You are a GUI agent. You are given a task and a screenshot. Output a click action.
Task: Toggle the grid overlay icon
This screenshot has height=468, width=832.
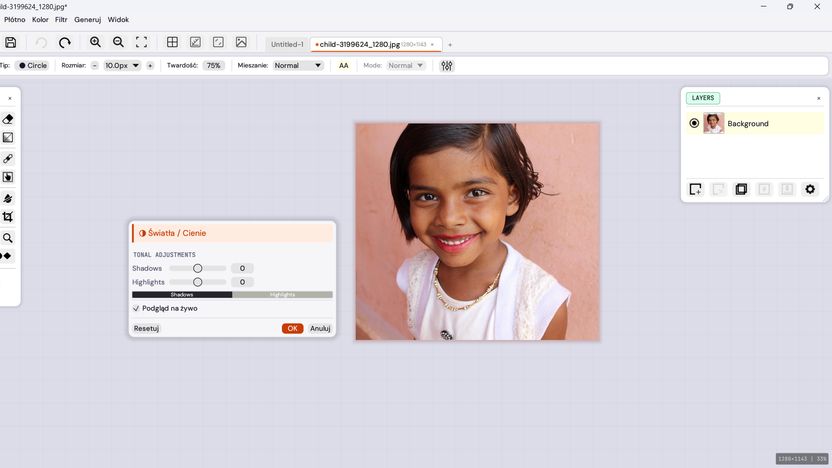(172, 42)
